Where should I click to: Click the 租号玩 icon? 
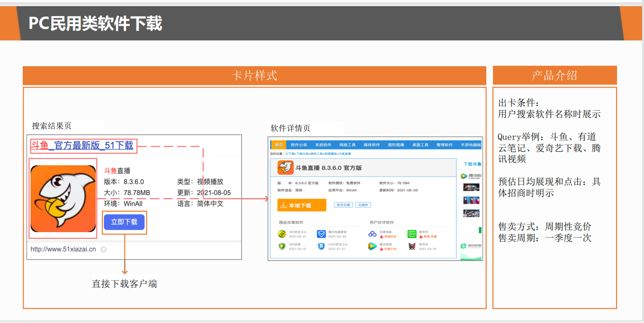point(412,246)
